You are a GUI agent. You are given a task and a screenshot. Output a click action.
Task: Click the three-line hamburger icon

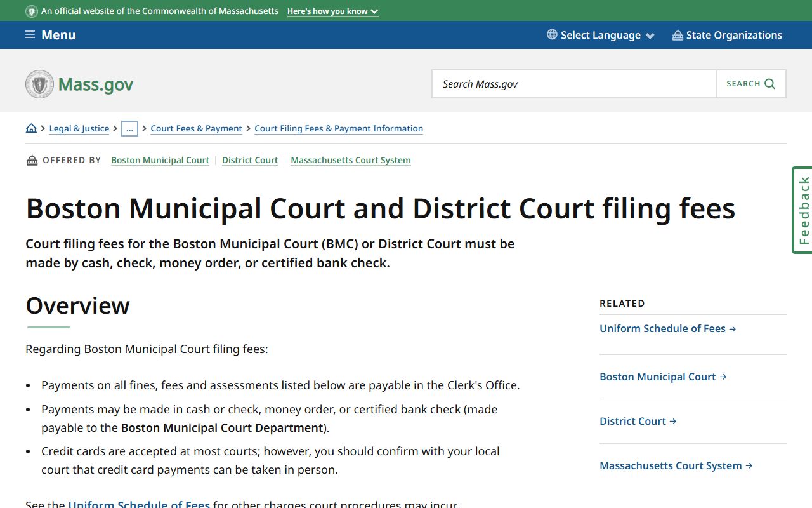tap(30, 34)
